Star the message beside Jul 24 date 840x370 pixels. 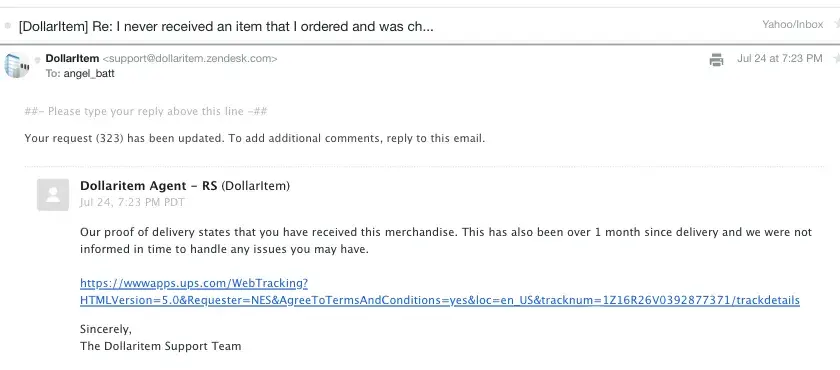[836, 58]
